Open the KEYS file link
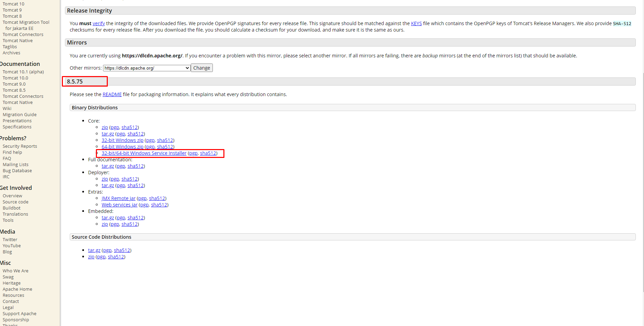644x326 pixels. pos(416,23)
